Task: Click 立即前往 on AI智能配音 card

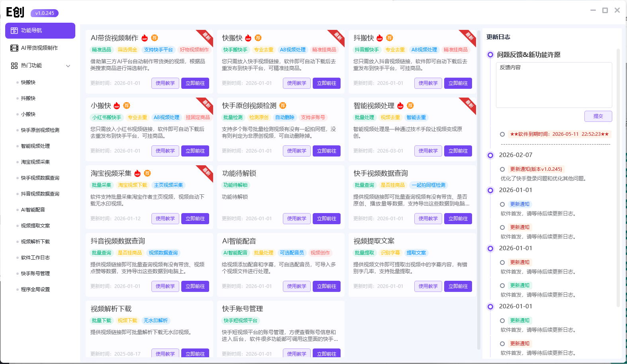Action: 327,286
